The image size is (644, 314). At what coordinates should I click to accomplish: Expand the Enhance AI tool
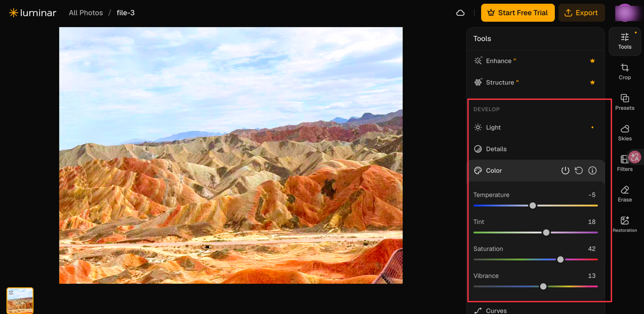point(535,61)
